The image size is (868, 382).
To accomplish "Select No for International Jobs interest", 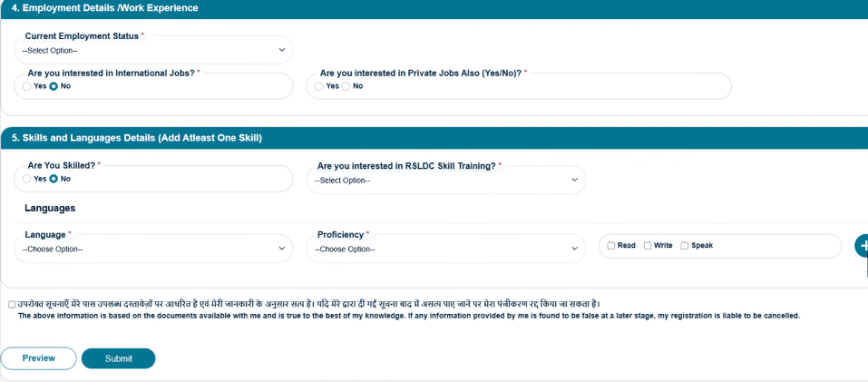I will tap(54, 86).
